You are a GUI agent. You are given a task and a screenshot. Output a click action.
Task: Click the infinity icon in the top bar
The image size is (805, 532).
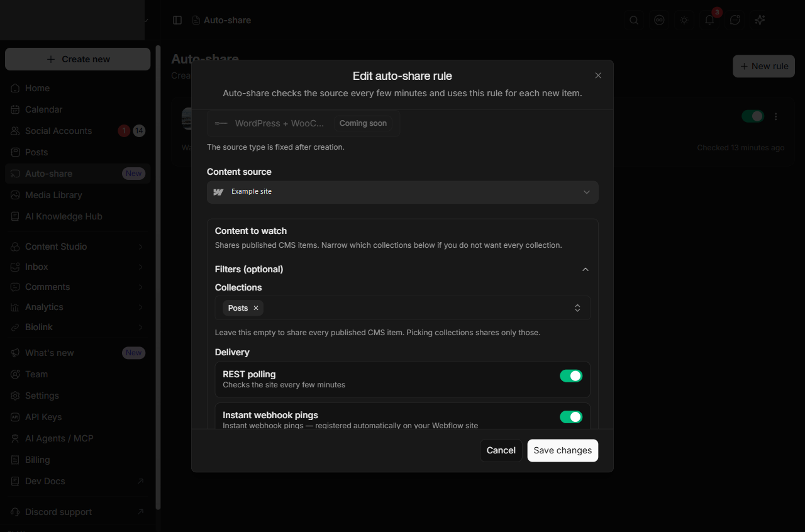[659, 20]
